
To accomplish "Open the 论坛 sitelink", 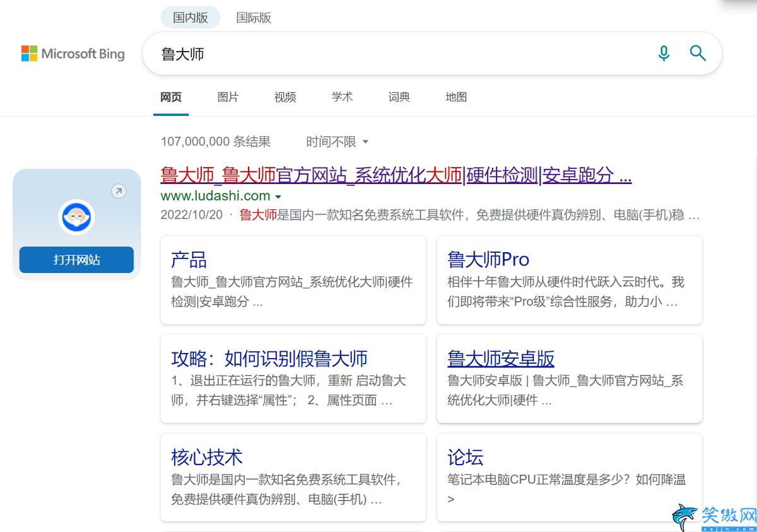I will [x=466, y=457].
